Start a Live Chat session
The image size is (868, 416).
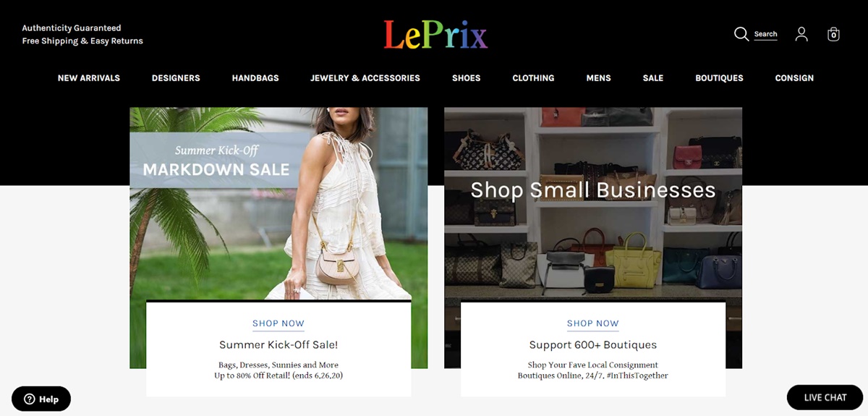tap(825, 397)
